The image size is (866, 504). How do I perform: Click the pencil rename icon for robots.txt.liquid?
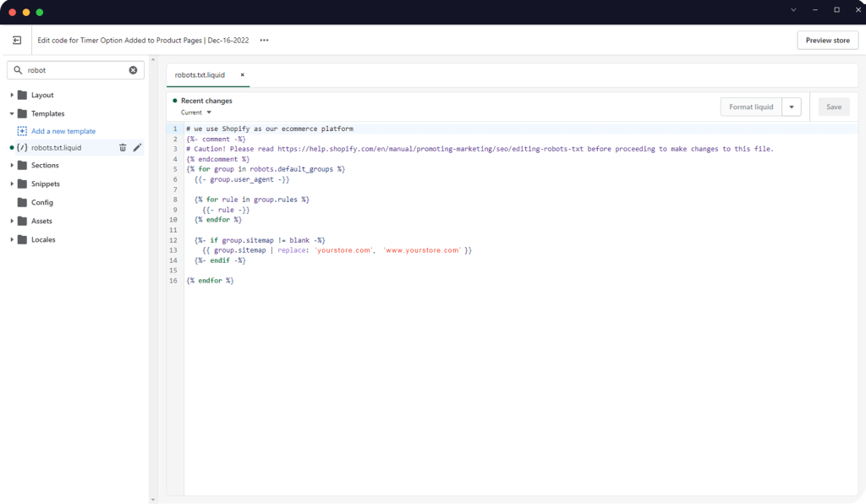tap(138, 147)
